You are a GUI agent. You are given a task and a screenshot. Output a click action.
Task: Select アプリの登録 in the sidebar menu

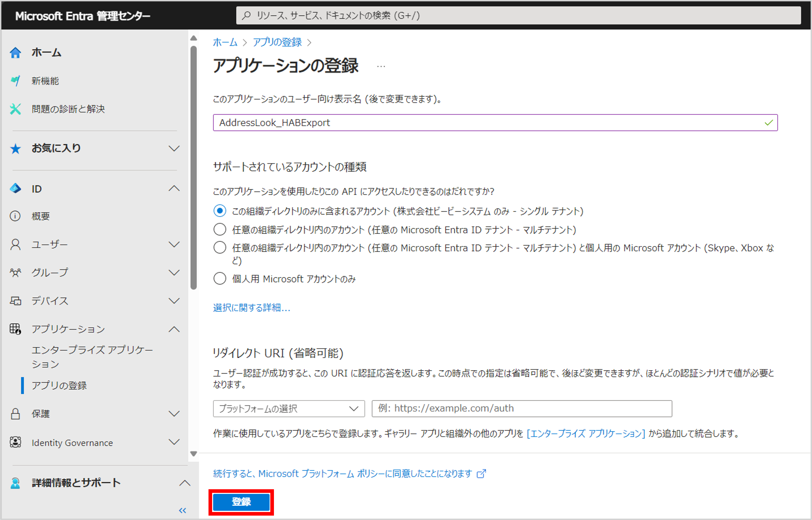tap(59, 386)
